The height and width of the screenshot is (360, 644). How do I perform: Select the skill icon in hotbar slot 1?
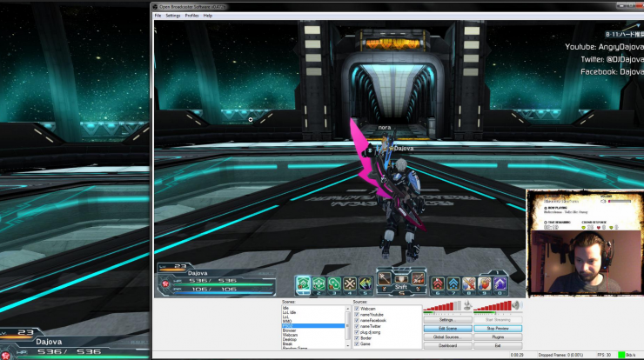click(304, 283)
